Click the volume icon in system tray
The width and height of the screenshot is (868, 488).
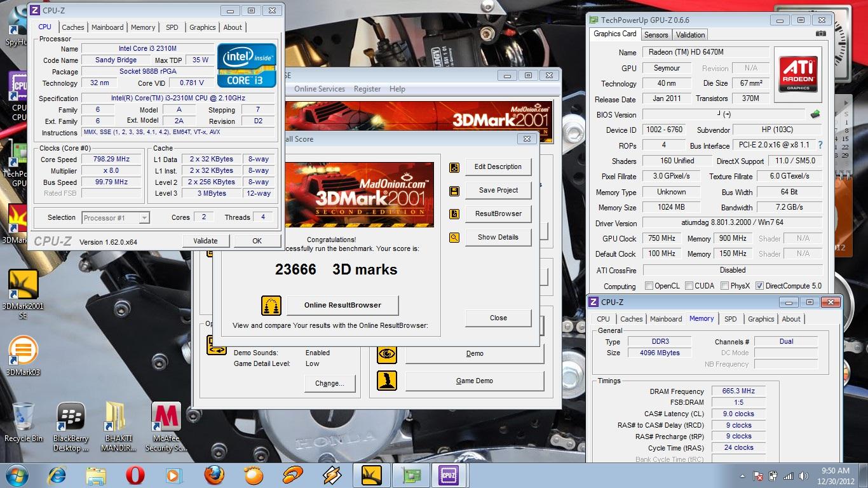(x=803, y=475)
